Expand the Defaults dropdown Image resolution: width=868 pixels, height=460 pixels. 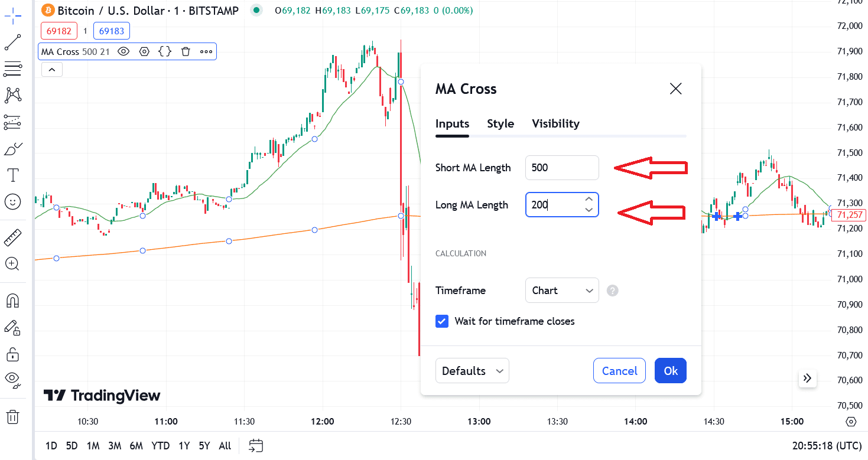[472, 371]
